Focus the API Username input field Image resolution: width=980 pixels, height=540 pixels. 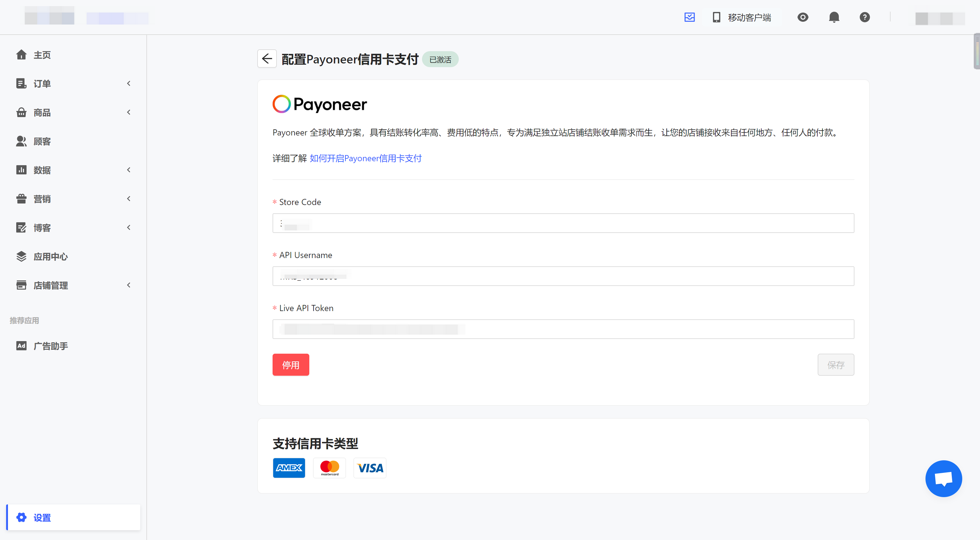[x=563, y=276]
